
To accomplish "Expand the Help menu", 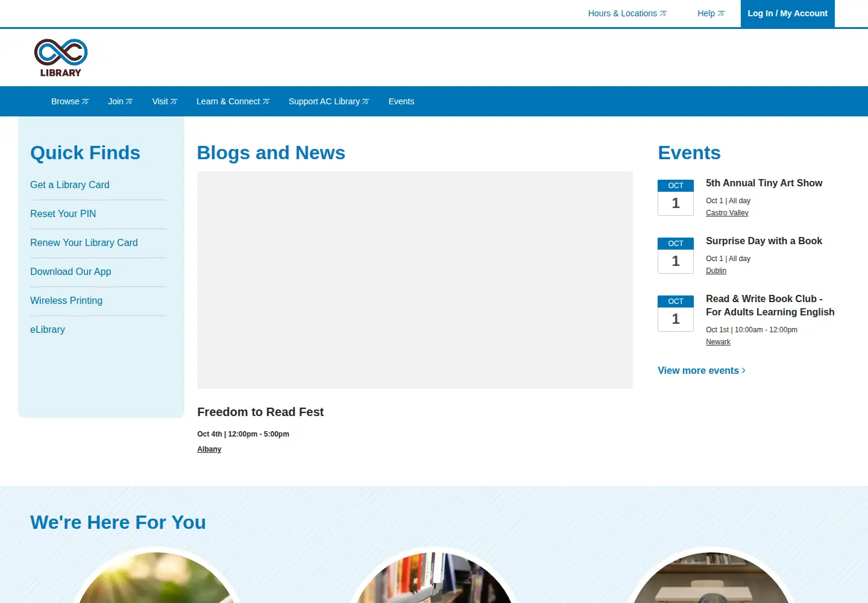I will pyautogui.click(x=711, y=13).
